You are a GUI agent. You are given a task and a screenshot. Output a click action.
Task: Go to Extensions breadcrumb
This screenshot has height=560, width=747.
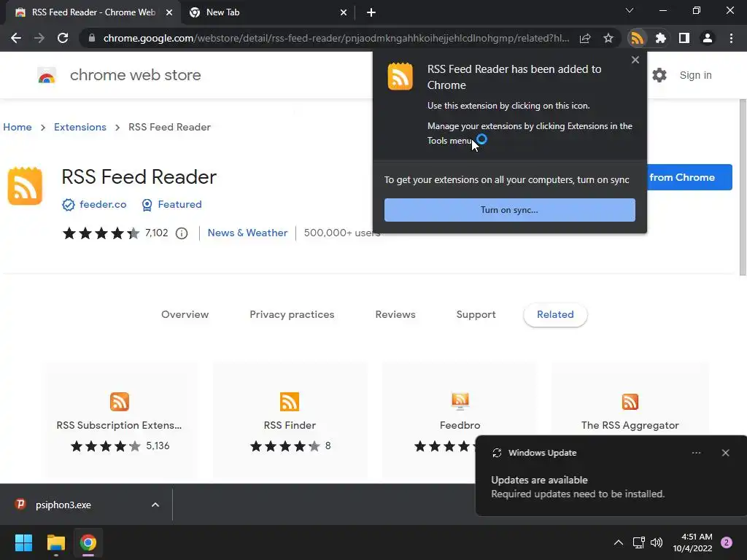pos(80,127)
